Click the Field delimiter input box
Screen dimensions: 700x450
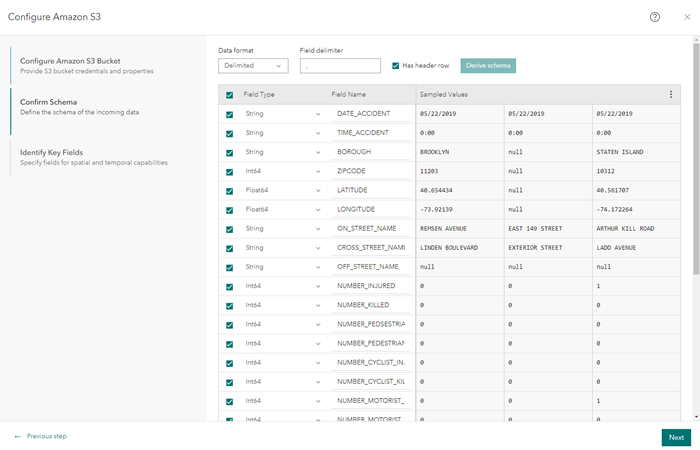click(340, 66)
